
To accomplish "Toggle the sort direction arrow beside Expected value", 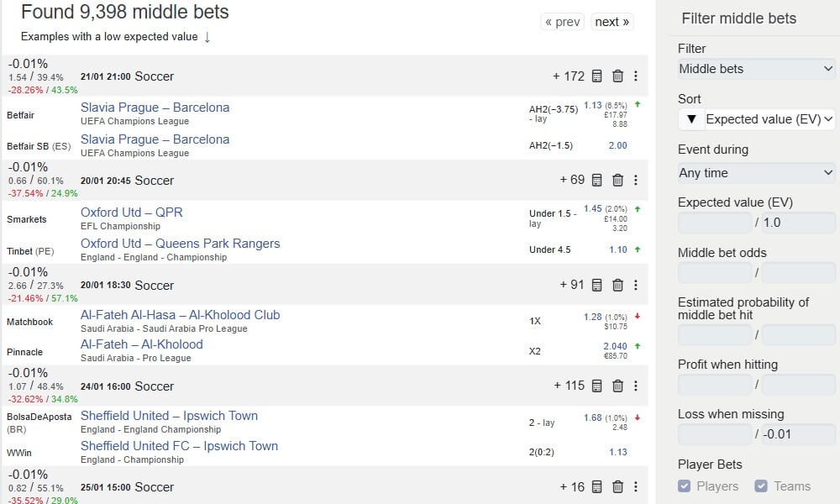I will point(690,119).
